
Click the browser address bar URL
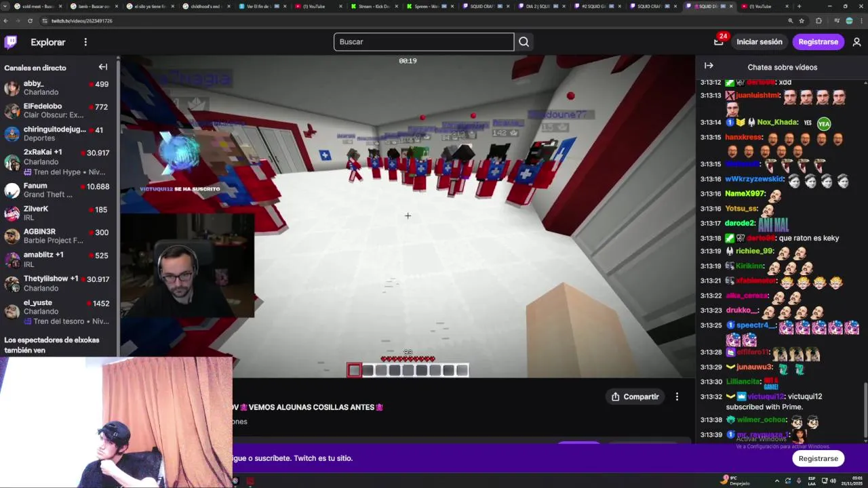82,21
